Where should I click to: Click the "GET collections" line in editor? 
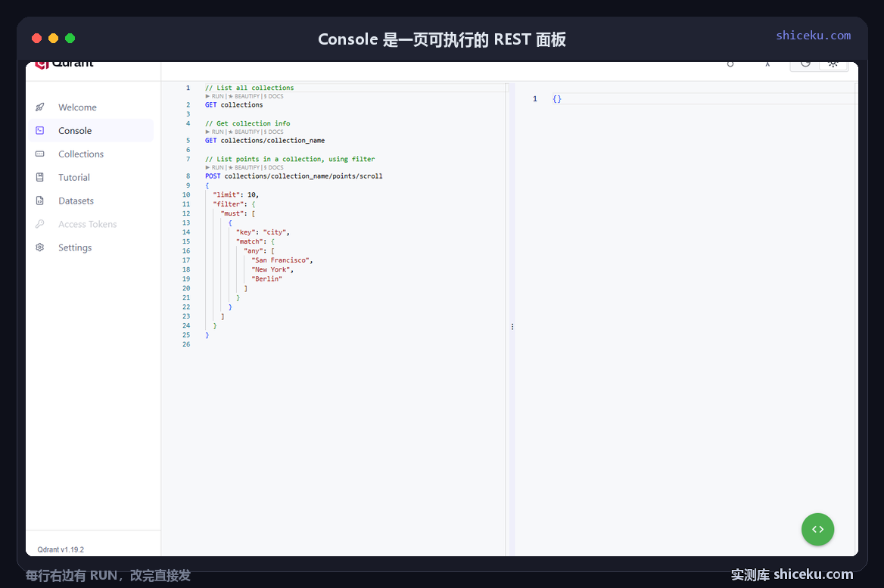pyautogui.click(x=234, y=105)
